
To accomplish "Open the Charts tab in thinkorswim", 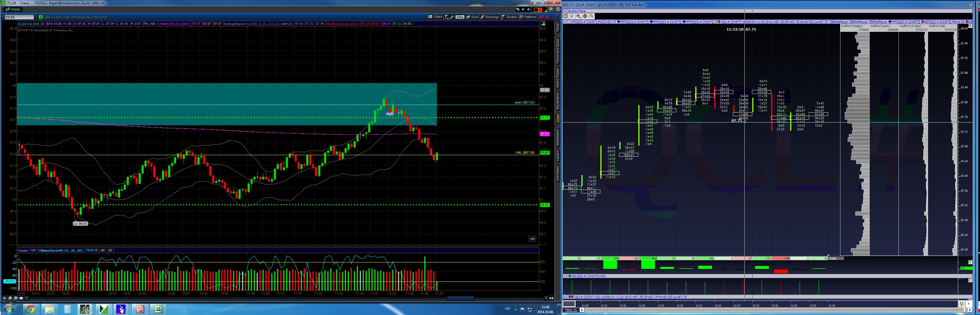I will (13, 9).
